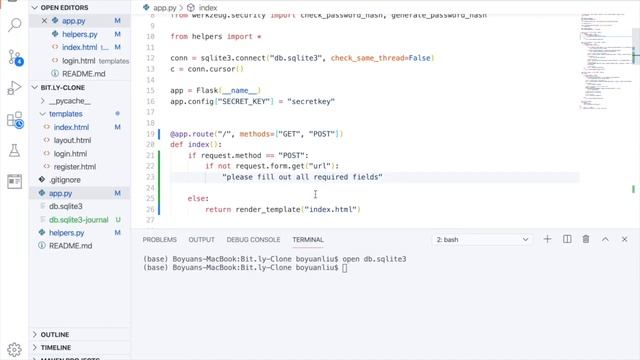
Task: Create a new terminal with plus icon
Action: pyautogui.click(x=547, y=239)
